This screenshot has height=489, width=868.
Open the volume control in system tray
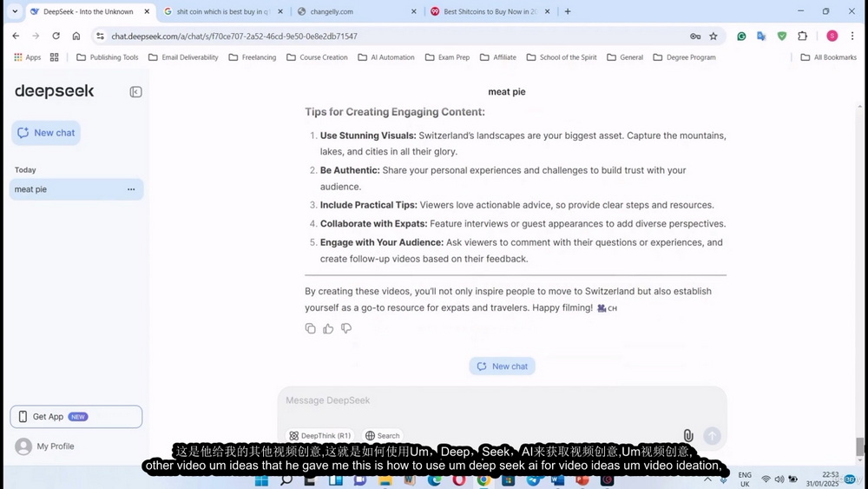779,479
